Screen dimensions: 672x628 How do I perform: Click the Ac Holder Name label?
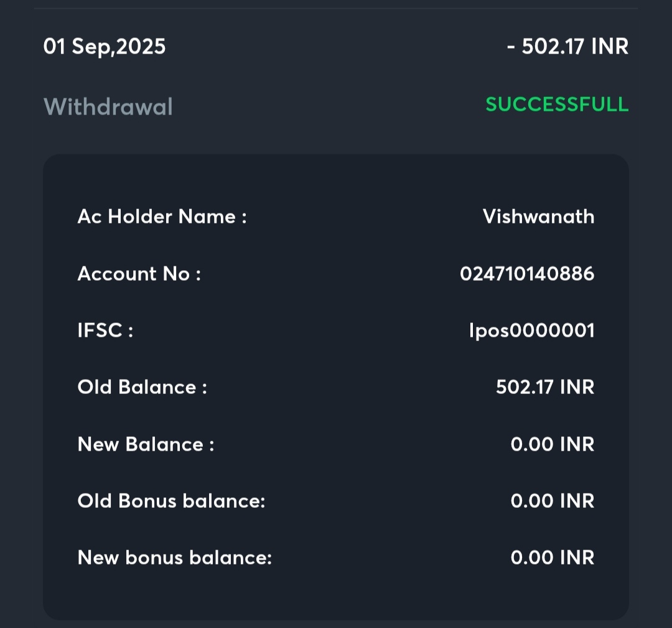(162, 217)
